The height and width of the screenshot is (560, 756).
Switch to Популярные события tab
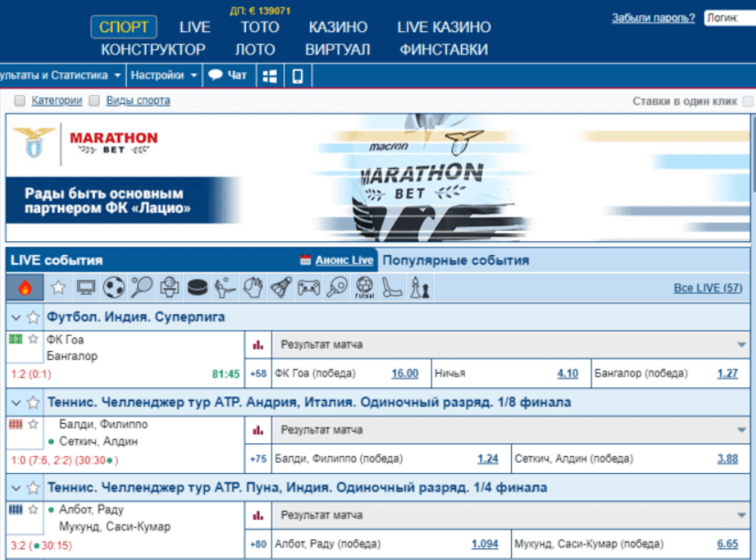coord(455,260)
